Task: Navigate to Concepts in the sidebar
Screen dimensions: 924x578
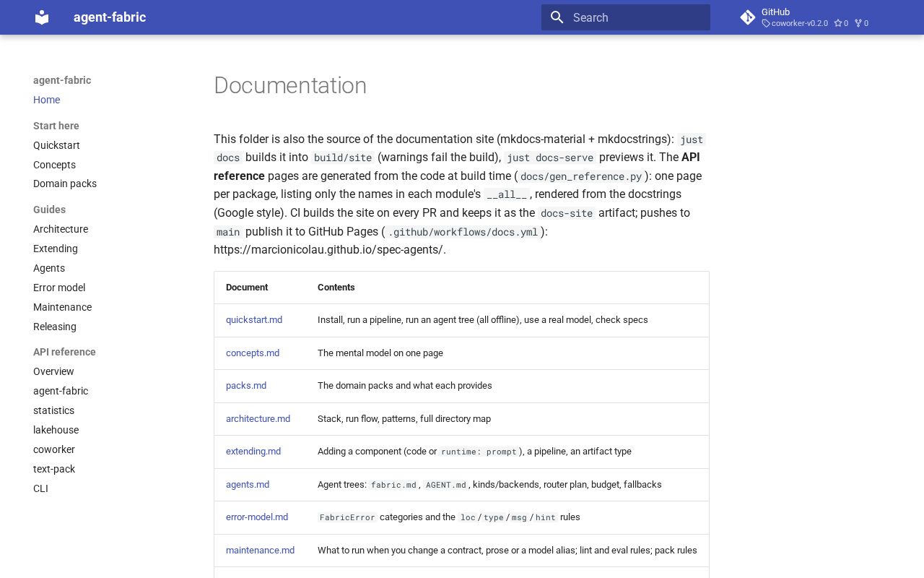Action: 54,165
